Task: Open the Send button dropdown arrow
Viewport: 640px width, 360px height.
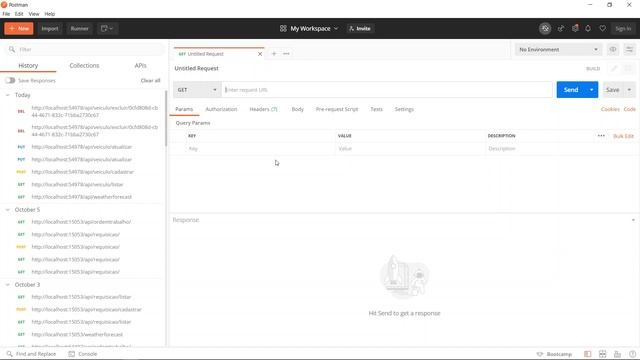Action: click(591, 90)
